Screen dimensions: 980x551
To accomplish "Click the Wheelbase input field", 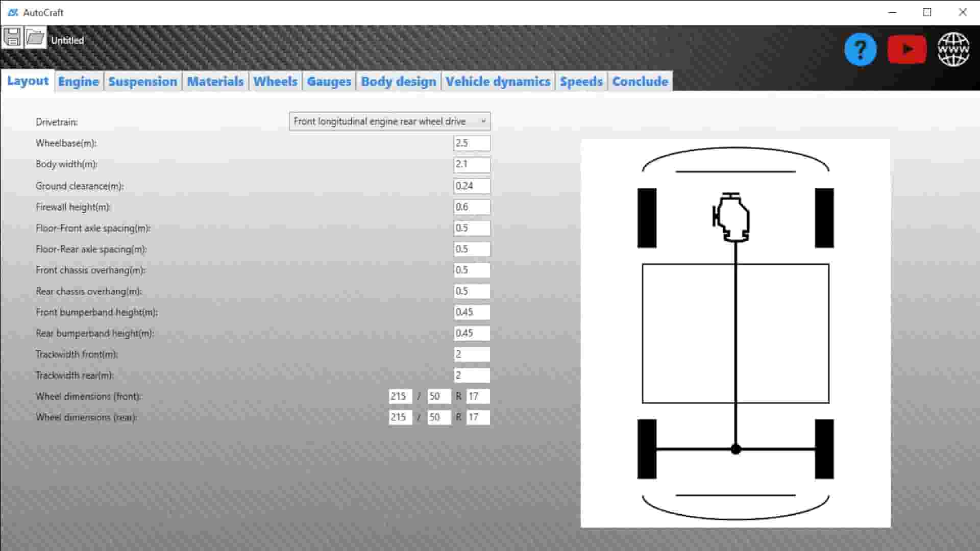I will [x=471, y=143].
